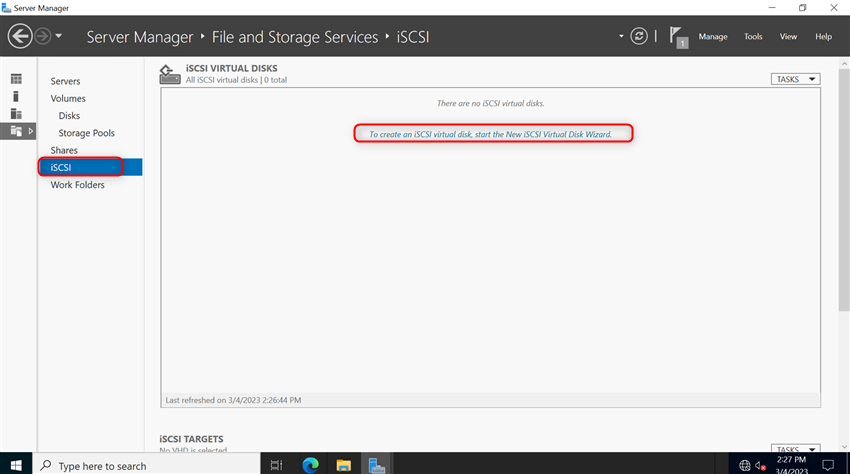The image size is (850, 474).
Task: Select iSCSI in the navigation pane
Action: point(90,168)
